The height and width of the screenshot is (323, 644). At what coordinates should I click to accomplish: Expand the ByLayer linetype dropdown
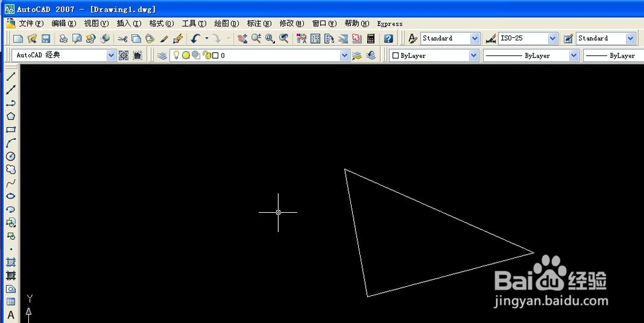tap(574, 55)
